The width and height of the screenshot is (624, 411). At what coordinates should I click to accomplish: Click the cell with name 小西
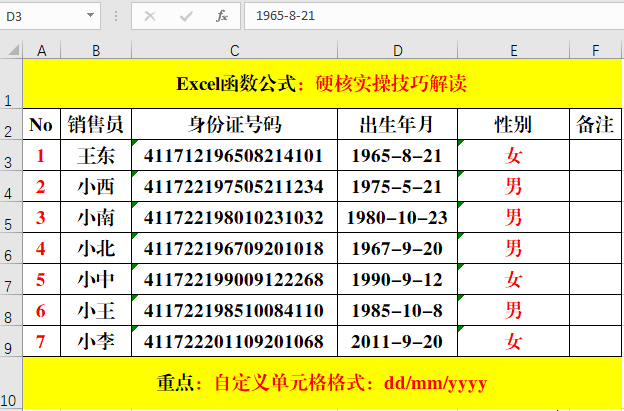point(96,186)
